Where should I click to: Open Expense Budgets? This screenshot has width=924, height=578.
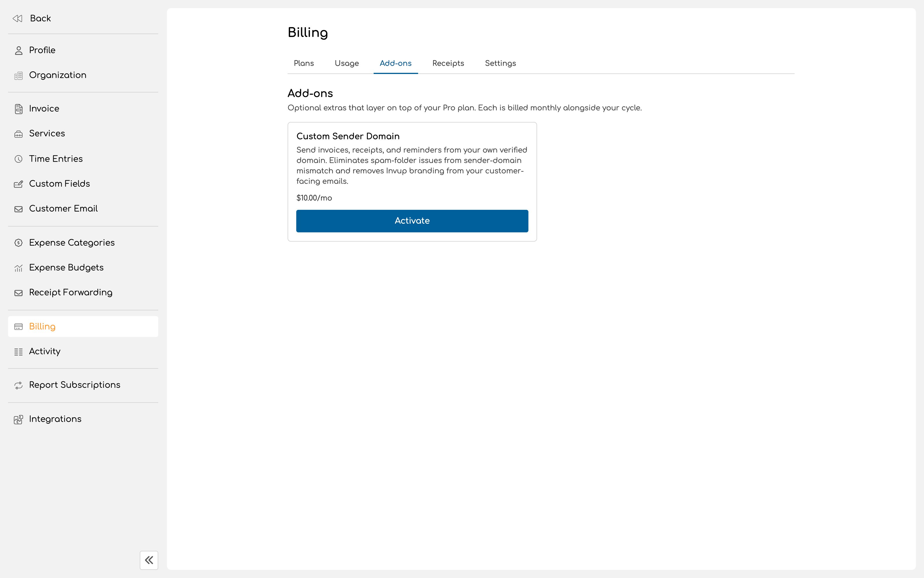click(x=83, y=268)
